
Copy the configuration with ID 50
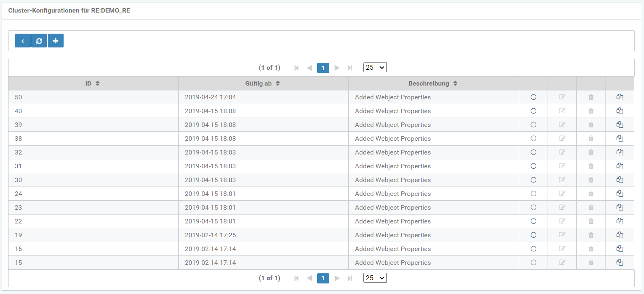620,97
